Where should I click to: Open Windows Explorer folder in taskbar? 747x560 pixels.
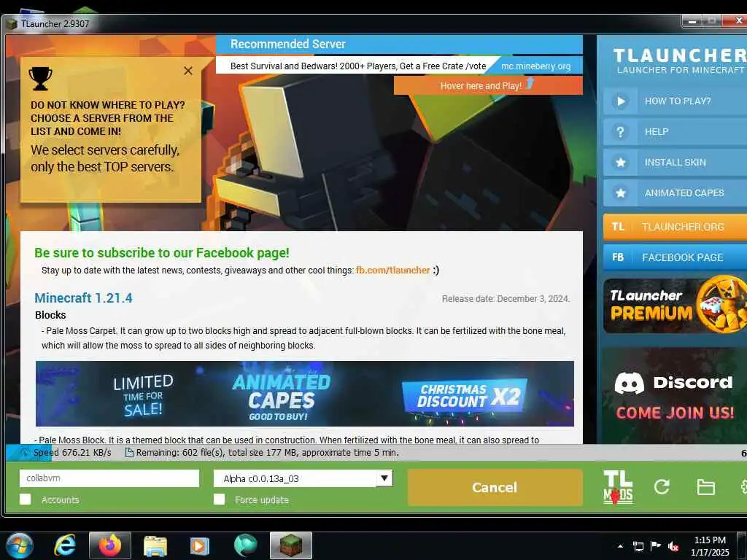(x=155, y=545)
